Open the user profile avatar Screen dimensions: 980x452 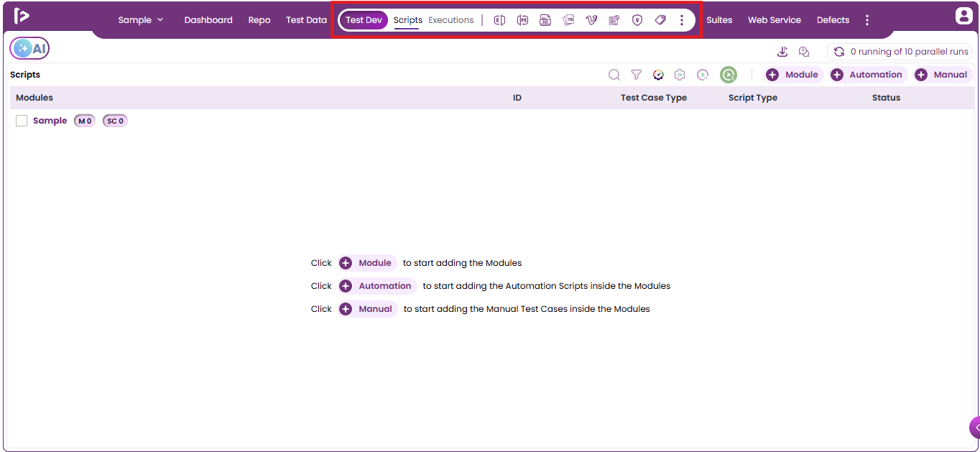[963, 16]
